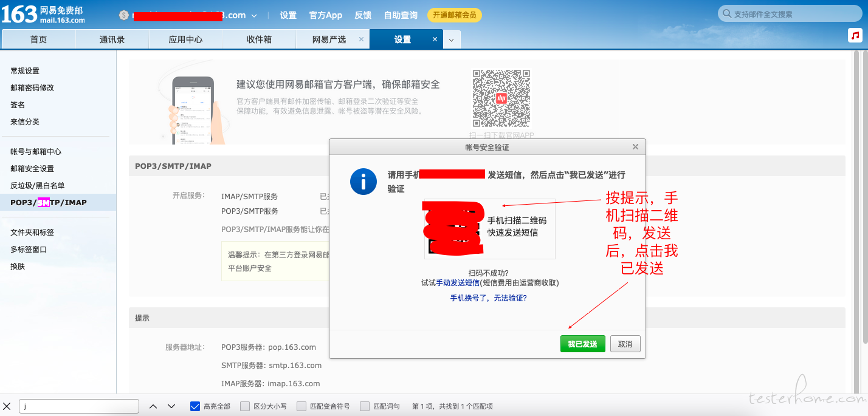Open 官方App link

tap(326, 15)
